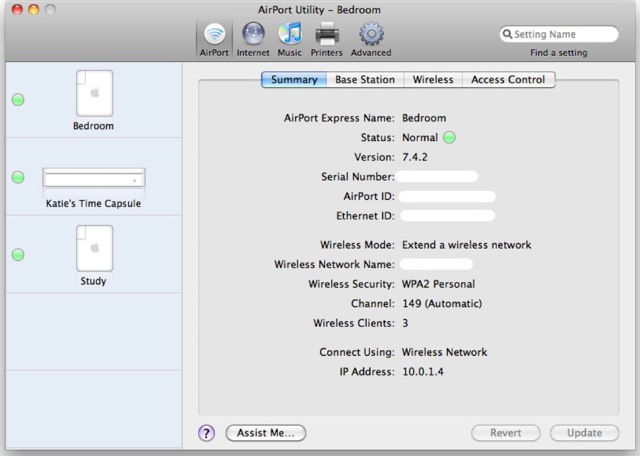640x456 pixels.
Task: Click the Study label in the sidebar
Action: (93, 281)
